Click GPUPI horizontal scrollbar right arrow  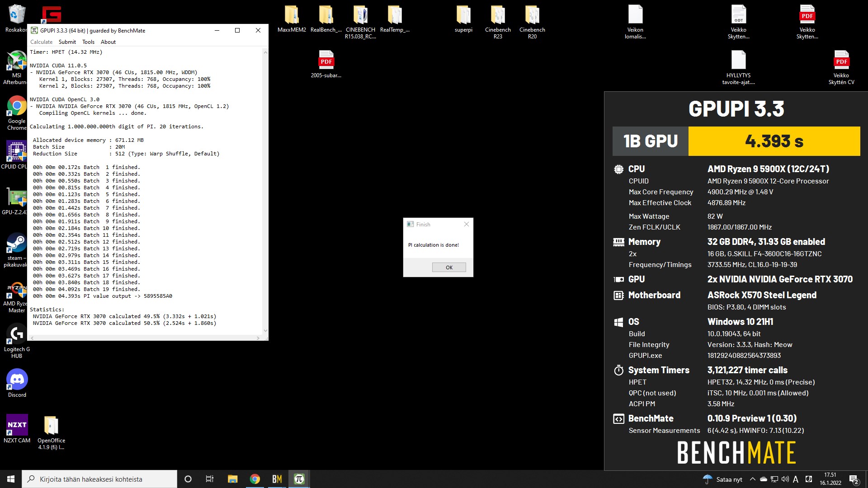(258, 338)
